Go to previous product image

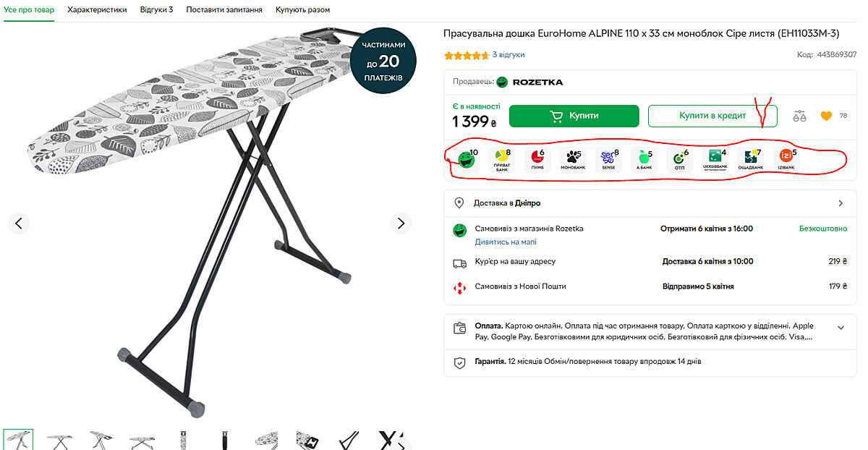click(x=19, y=223)
